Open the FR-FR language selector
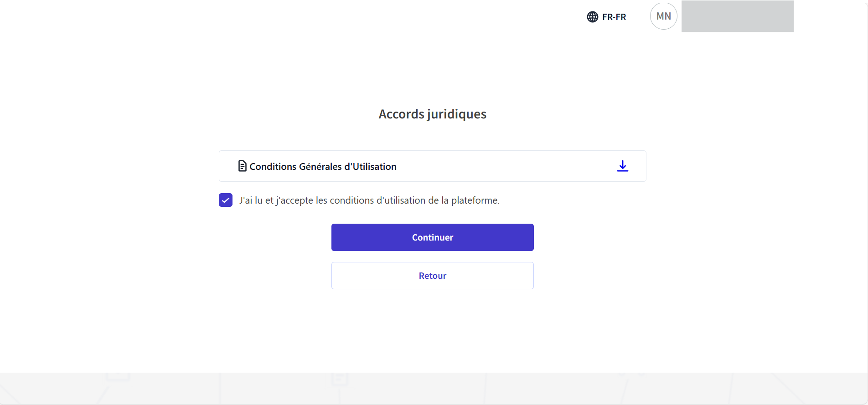868x405 pixels. coord(614,17)
